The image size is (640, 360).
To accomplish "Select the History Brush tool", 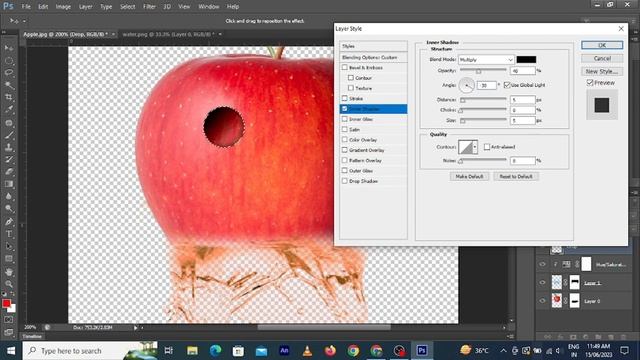I will [x=9, y=159].
